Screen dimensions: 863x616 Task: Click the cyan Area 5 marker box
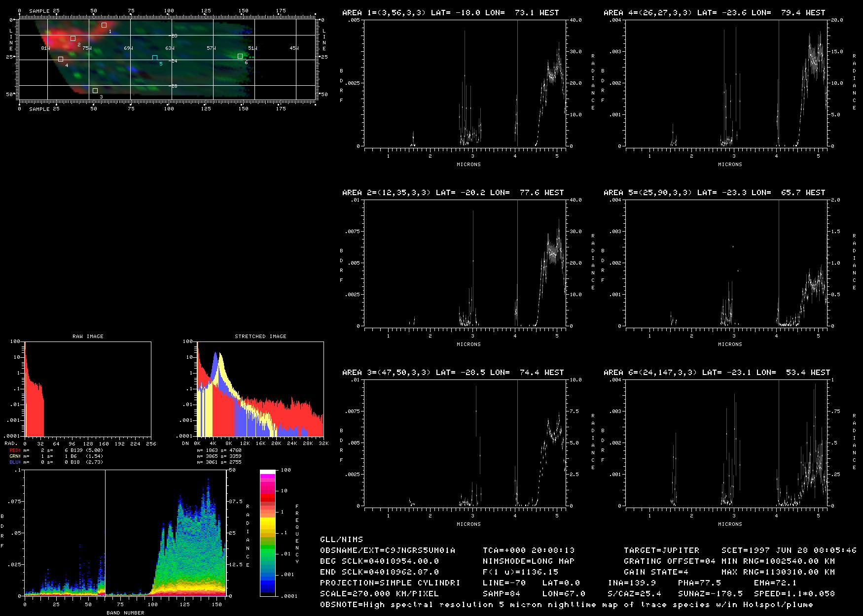[155, 58]
